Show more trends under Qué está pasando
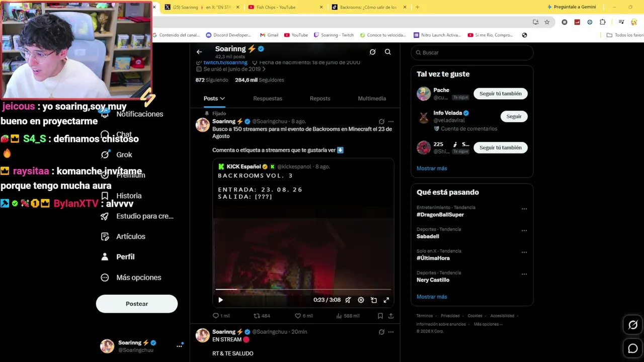The image size is (644, 362). (432, 297)
